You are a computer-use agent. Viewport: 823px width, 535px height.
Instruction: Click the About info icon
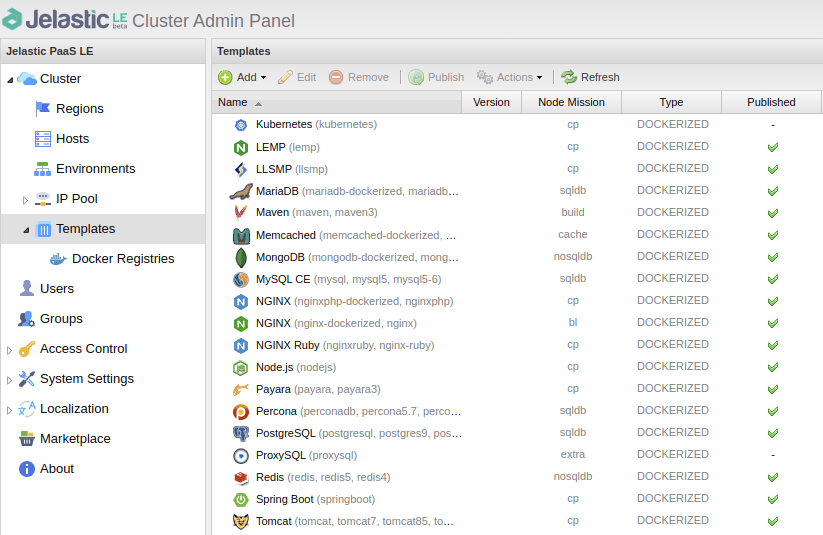pyautogui.click(x=26, y=469)
